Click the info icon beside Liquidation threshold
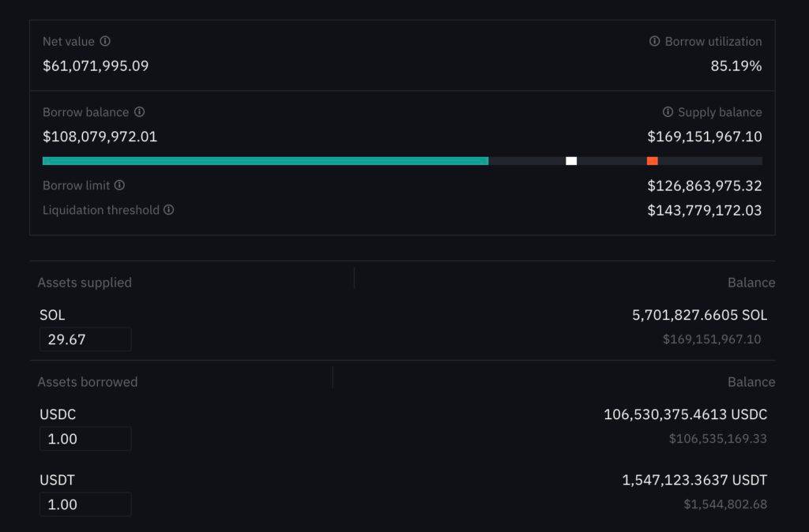This screenshot has width=809, height=532. tap(169, 209)
